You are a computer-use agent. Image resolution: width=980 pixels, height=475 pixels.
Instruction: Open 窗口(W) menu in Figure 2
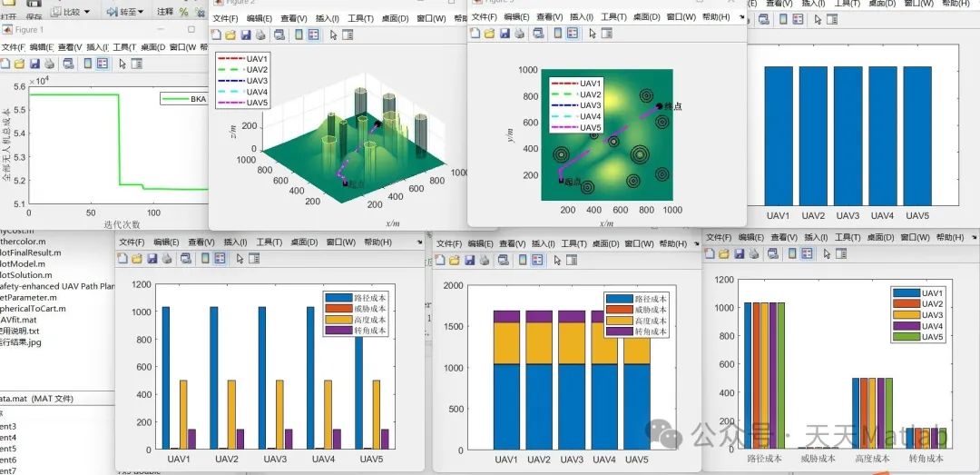(x=430, y=19)
